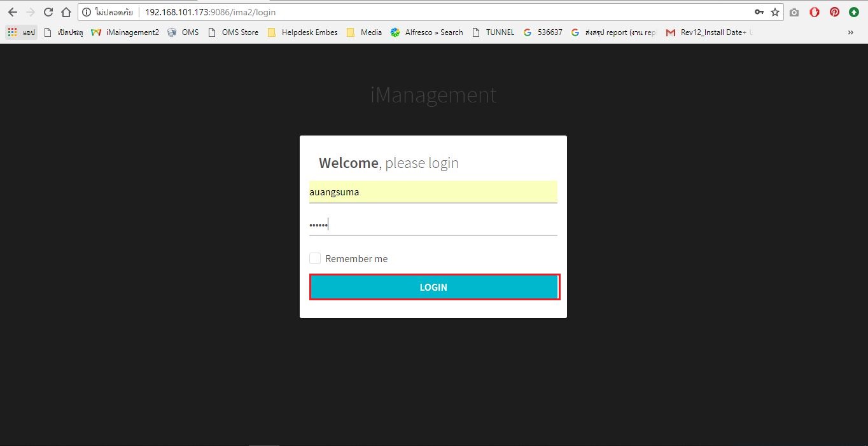Go to the browser home page
This screenshot has width=868, height=446.
click(66, 12)
